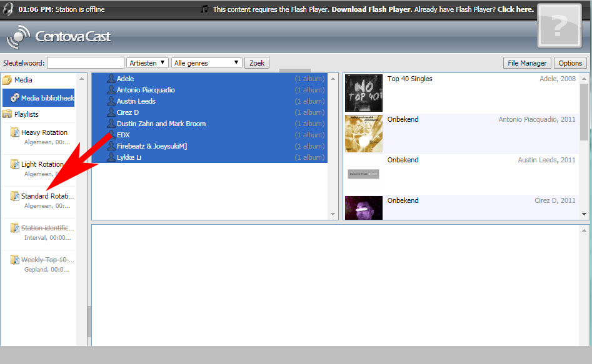The height and width of the screenshot is (364, 592).
Task: Click the artist icon beside Firebeatz
Action: [x=111, y=146]
